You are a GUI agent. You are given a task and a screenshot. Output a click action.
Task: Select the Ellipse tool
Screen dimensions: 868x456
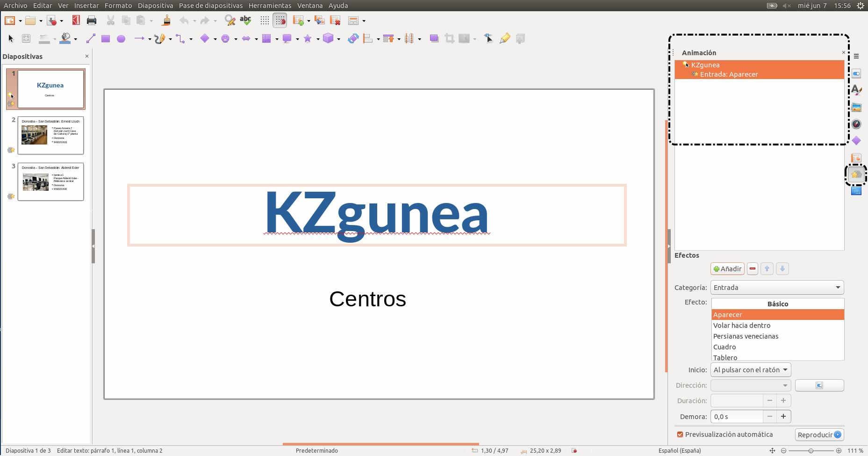click(121, 38)
